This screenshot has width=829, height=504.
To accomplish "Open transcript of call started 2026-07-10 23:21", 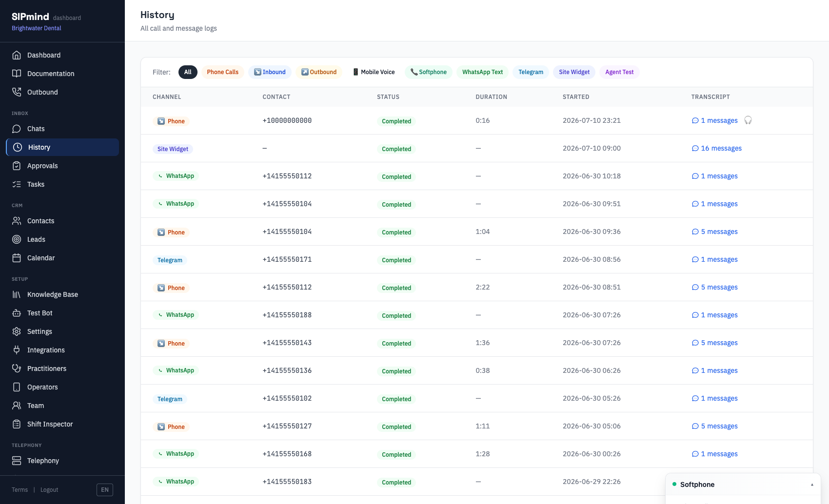I will click(715, 121).
